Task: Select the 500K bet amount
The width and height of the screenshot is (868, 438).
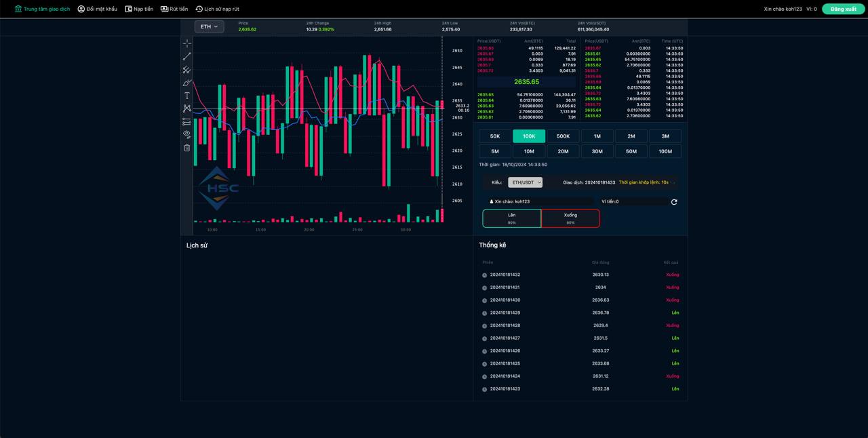Action: [563, 136]
